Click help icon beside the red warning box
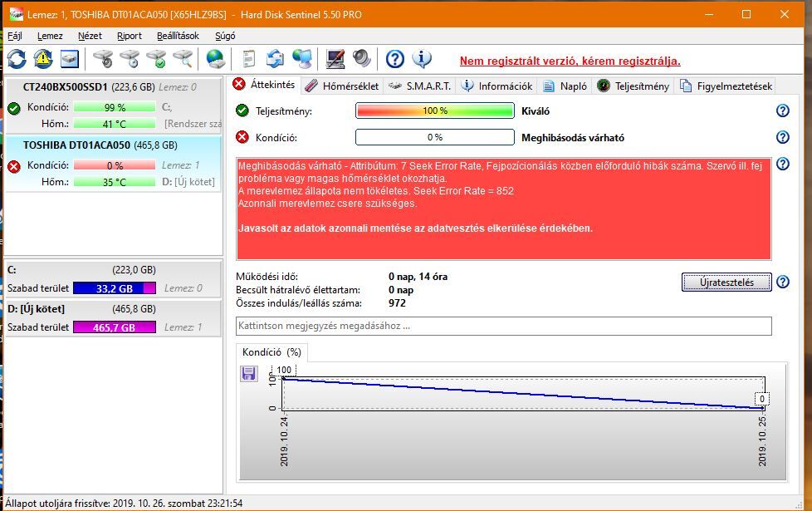Image resolution: width=812 pixels, height=511 pixels. pos(782,165)
